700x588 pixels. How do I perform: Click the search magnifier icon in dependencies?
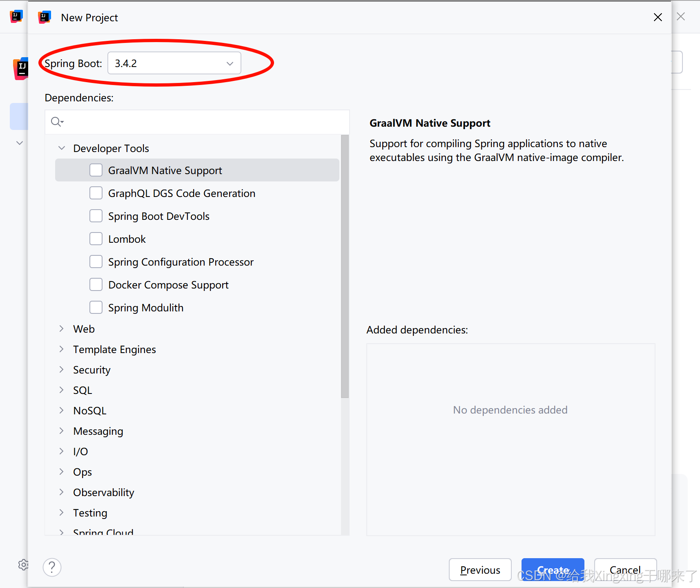[57, 122]
